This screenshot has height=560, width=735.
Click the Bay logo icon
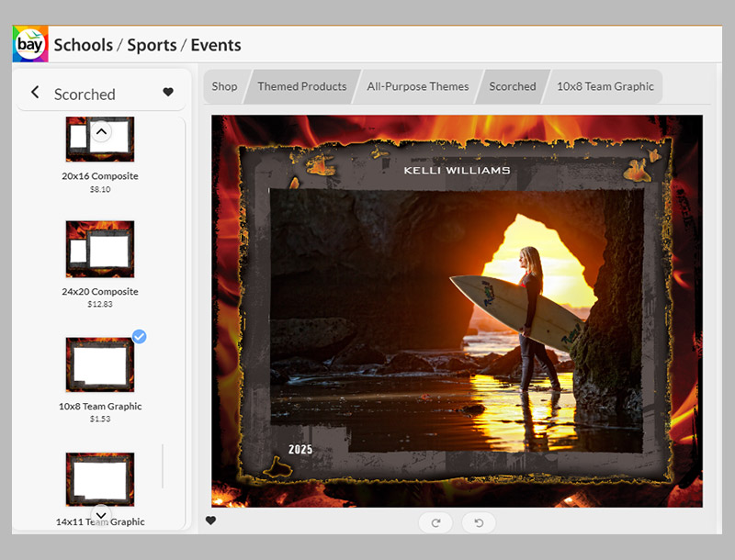click(x=29, y=44)
